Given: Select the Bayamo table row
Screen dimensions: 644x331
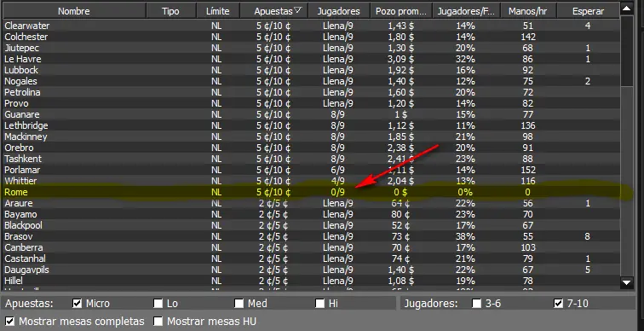Looking at the screenshot, I should click(311, 214).
